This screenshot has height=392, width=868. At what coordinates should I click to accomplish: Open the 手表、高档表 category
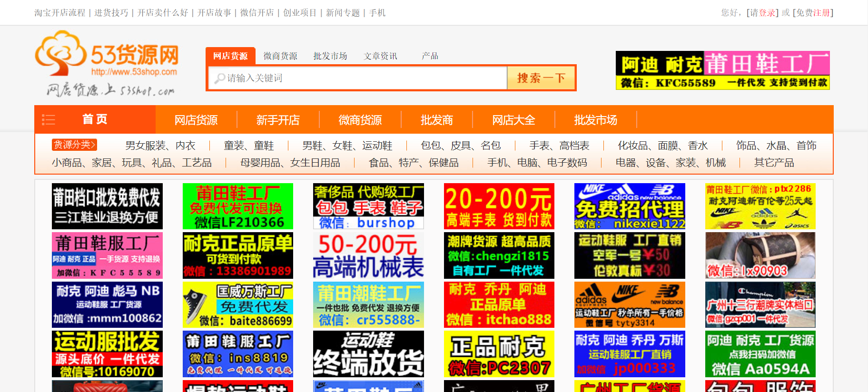click(560, 146)
